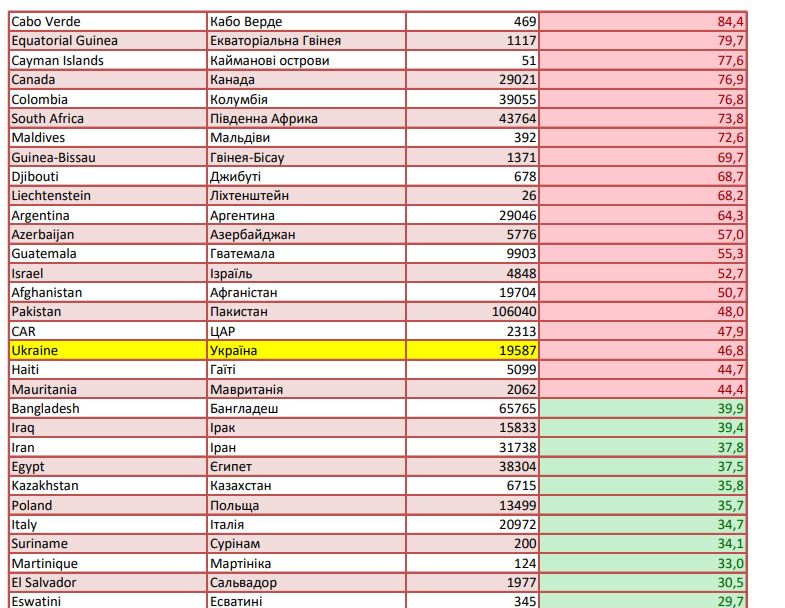785x608 pixels.
Task: Click Pakistan's number 106040
Action: tap(472, 312)
